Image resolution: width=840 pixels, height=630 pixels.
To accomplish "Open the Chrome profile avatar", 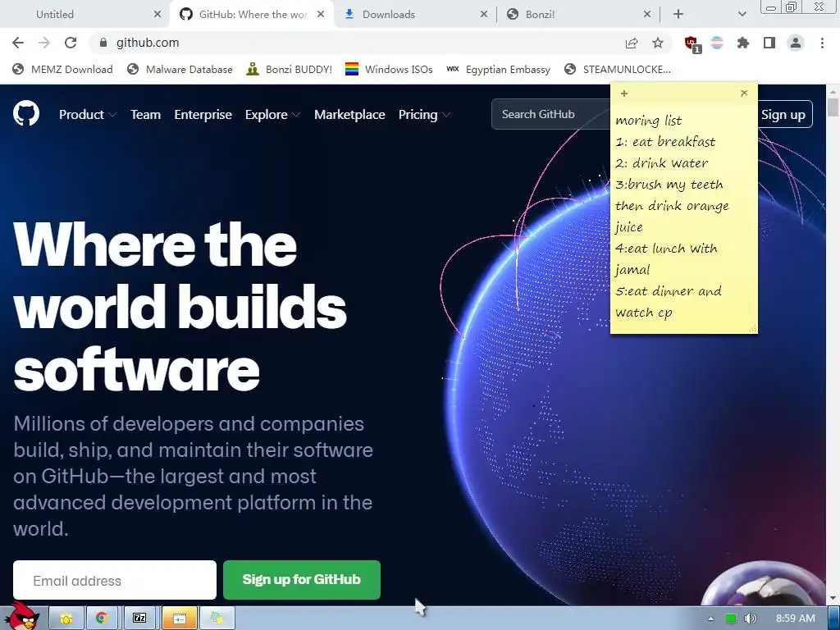I will click(x=796, y=43).
